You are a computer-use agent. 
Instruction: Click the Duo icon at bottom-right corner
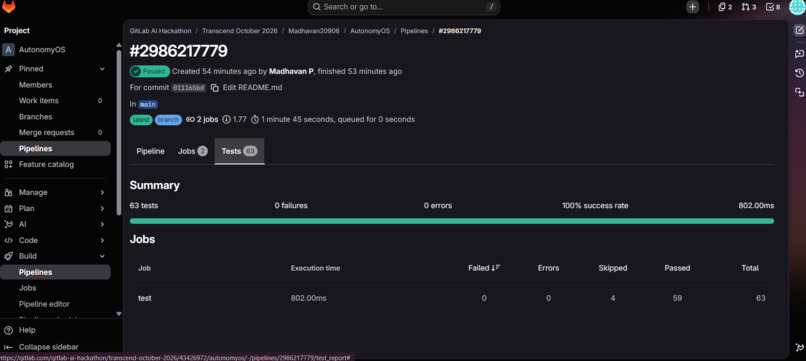coord(799,347)
